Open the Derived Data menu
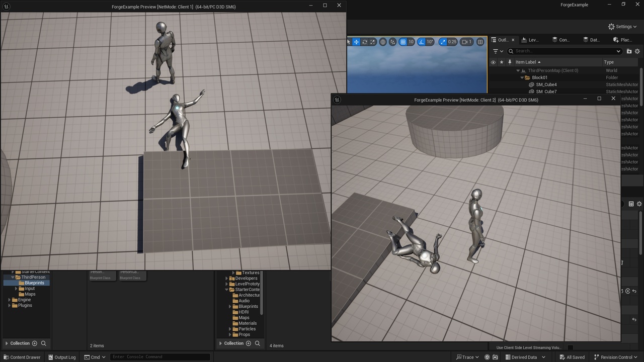 tap(524, 357)
